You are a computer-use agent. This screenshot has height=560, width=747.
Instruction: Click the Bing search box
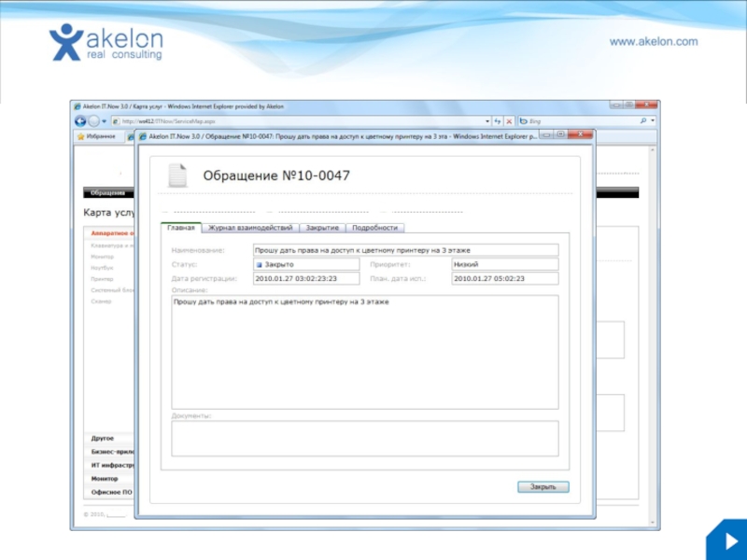[x=581, y=121]
